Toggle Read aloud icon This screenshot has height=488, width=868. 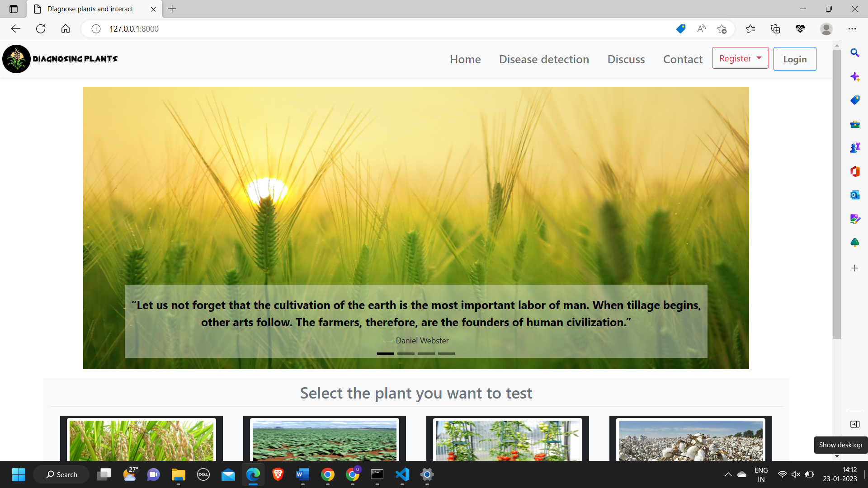coord(701,29)
